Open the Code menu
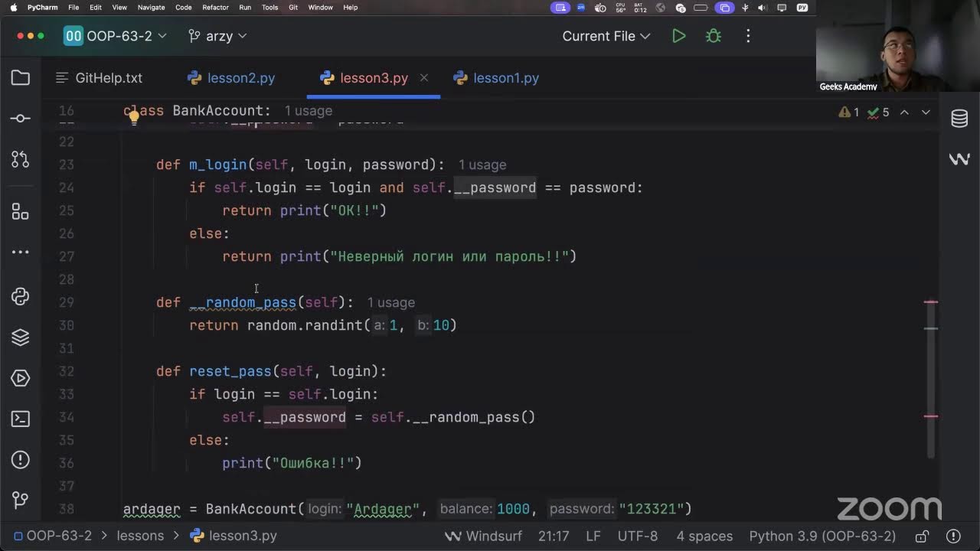980x551 pixels. 184,8
